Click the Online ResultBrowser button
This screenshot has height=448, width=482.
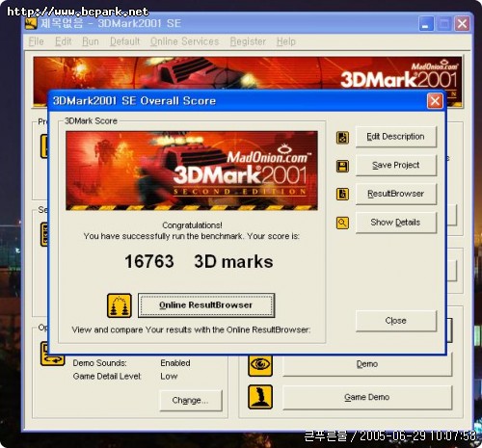206,305
